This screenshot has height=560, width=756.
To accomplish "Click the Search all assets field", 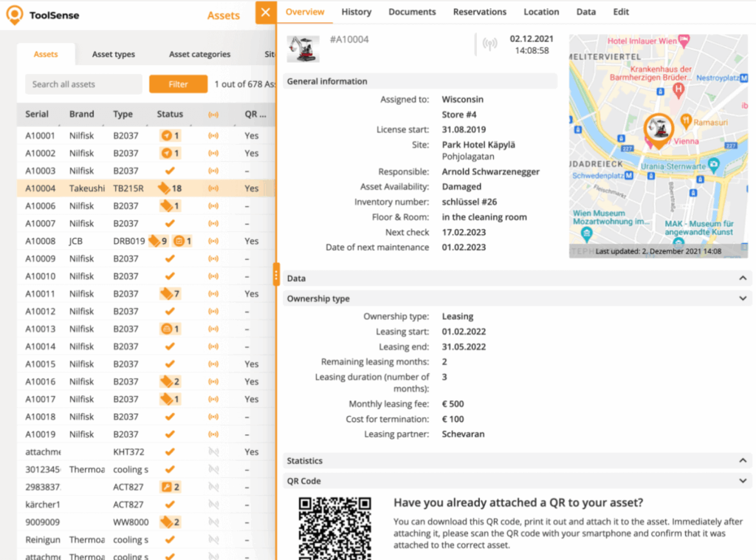I will pos(83,84).
